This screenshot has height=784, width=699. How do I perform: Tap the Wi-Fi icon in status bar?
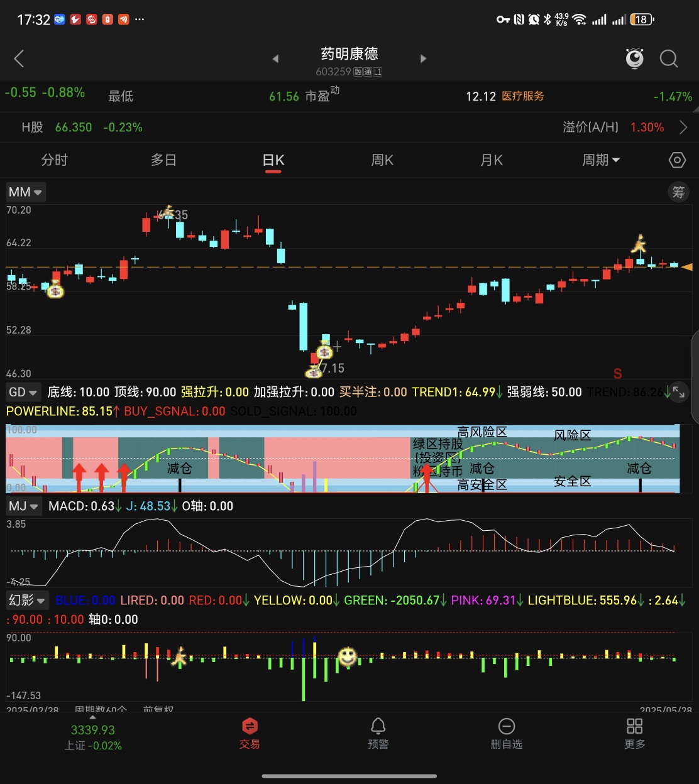coord(579,19)
